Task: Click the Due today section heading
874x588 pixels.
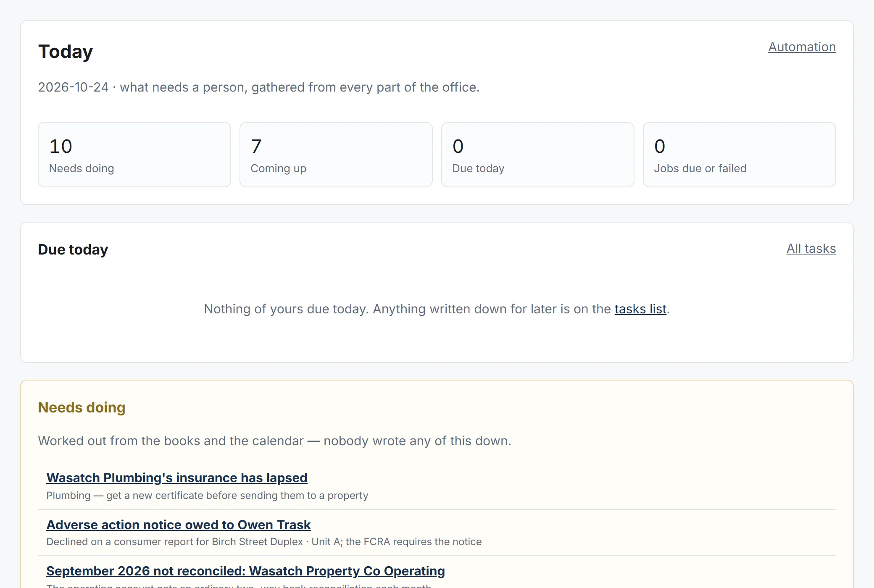Action: point(73,249)
